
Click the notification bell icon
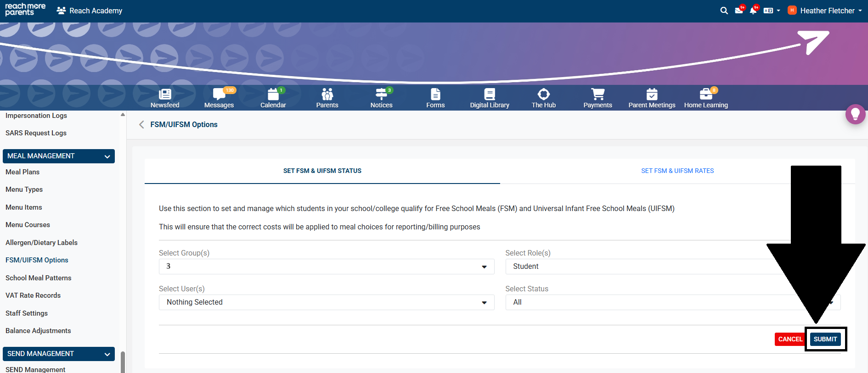click(753, 11)
